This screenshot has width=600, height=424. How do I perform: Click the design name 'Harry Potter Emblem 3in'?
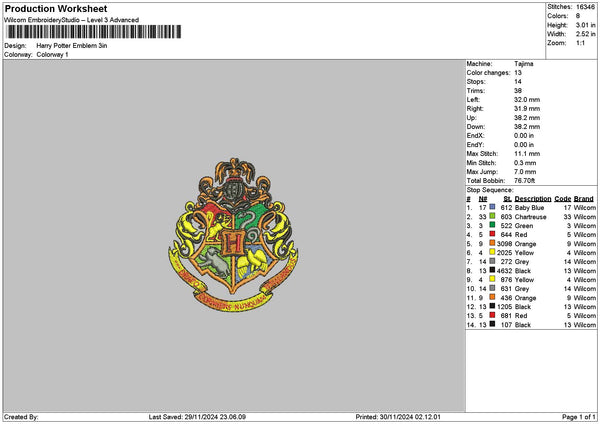[x=72, y=46]
